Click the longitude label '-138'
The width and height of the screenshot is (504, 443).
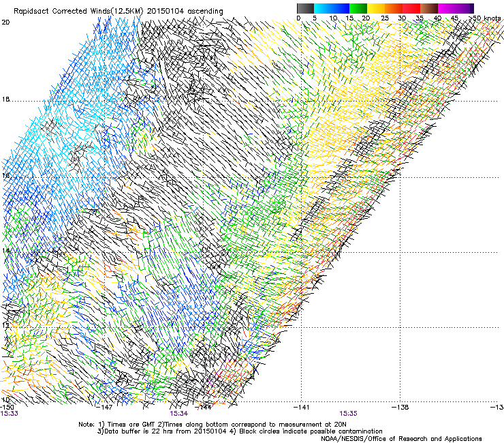[x=400, y=408]
